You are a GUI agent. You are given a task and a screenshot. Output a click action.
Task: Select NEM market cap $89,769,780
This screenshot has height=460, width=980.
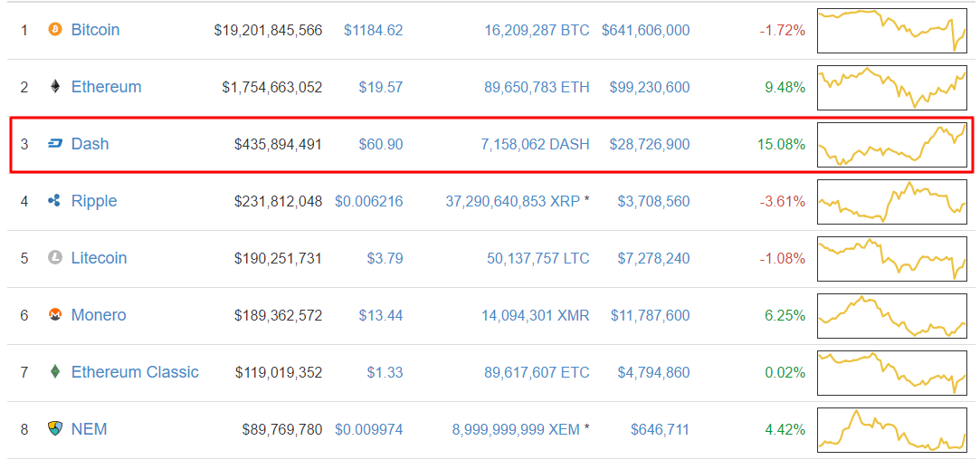282,430
